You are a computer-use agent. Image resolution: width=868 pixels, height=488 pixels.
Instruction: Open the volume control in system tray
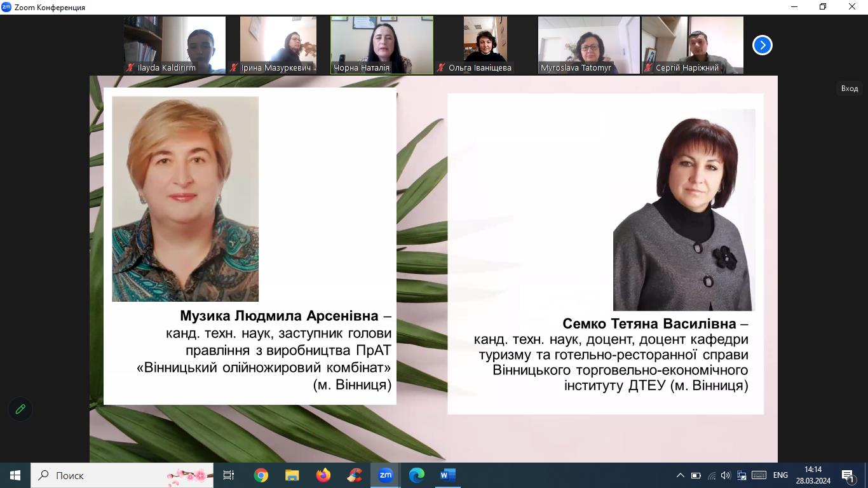(x=726, y=475)
